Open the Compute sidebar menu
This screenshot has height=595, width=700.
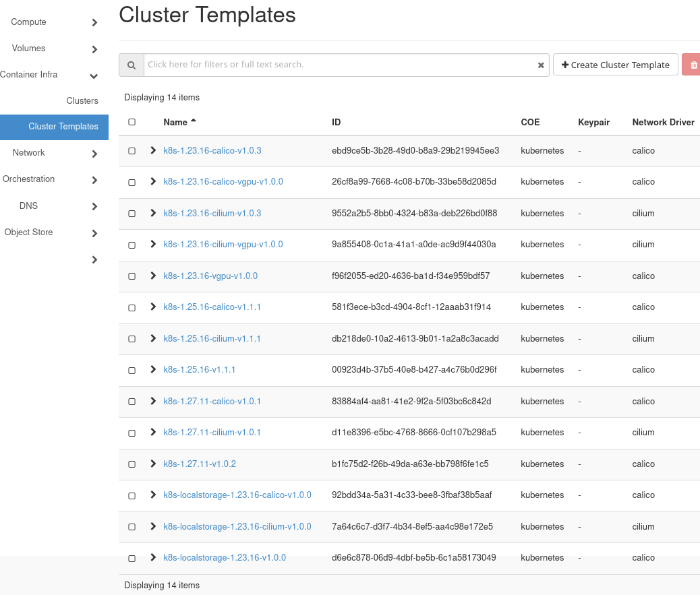click(54, 22)
